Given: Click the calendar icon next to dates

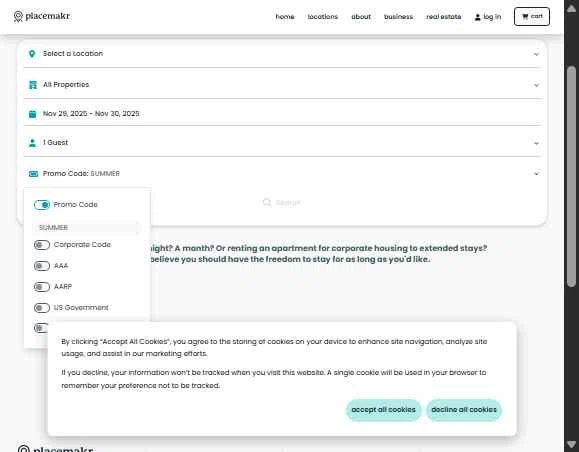Looking at the screenshot, I should [x=32, y=114].
